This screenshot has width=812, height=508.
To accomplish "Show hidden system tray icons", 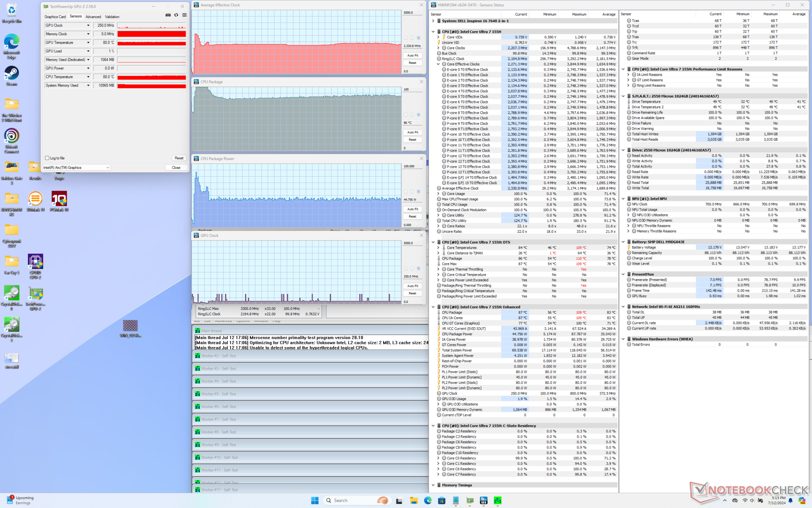I will 725,500.
